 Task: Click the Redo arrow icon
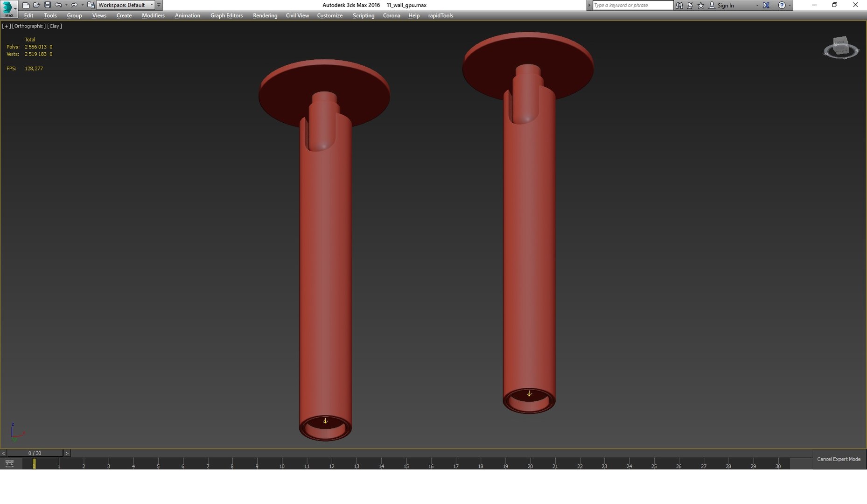[x=74, y=5]
